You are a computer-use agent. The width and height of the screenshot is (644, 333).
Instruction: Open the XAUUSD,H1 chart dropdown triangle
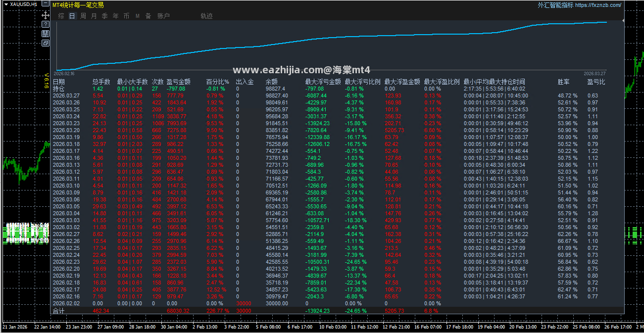click(x=5, y=4)
